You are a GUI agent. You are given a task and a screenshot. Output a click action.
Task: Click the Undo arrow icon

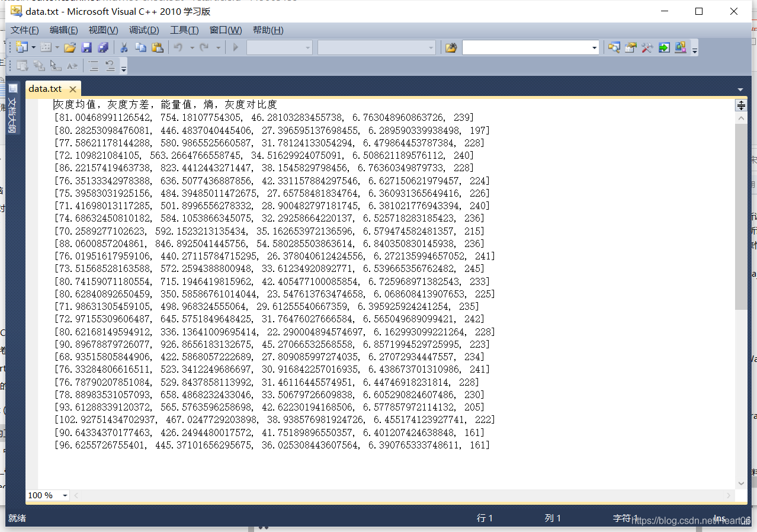pyautogui.click(x=178, y=47)
